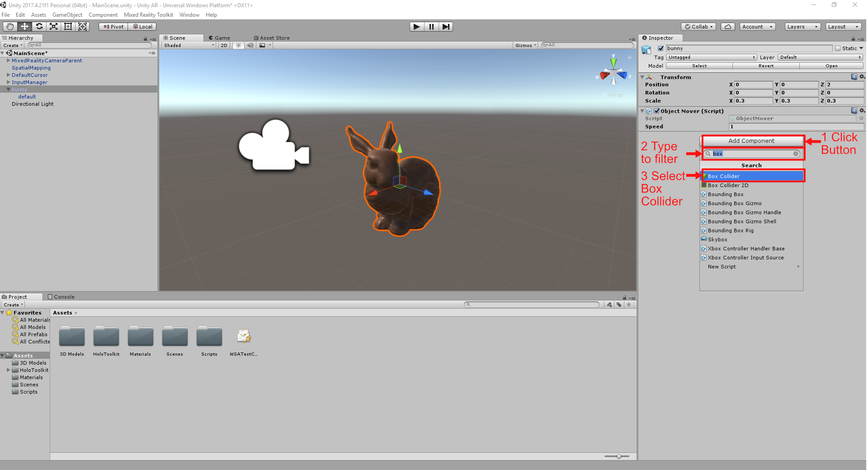Open the Layers dropdown
The width and height of the screenshot is (868, 470).
[x=802, y=27]
